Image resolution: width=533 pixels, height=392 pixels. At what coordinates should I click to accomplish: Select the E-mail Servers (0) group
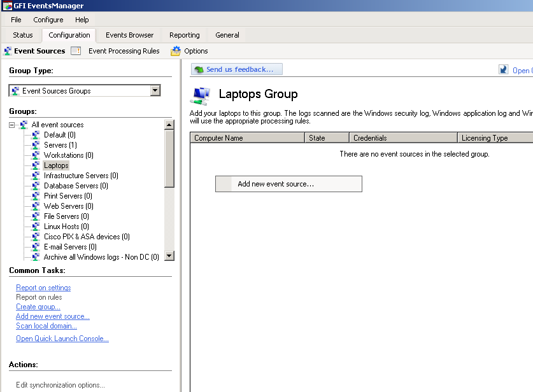coord(70,247)
